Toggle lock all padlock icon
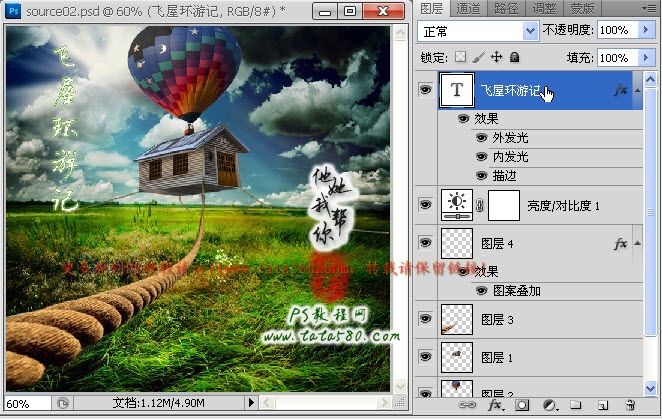Image resolution: width=662 pixels, height=419 pixels. click(514, 57)
